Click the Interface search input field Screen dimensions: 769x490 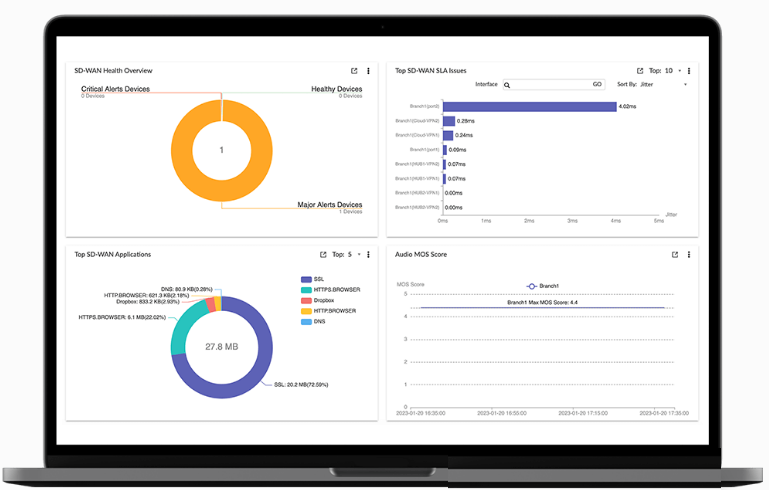coord(550,85)
